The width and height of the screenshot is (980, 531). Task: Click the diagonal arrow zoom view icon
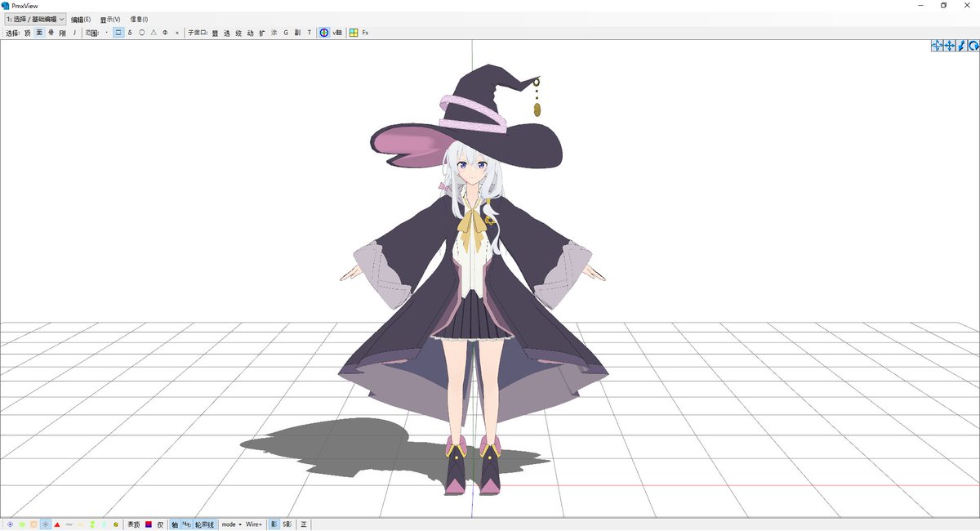tap(961, 47)
